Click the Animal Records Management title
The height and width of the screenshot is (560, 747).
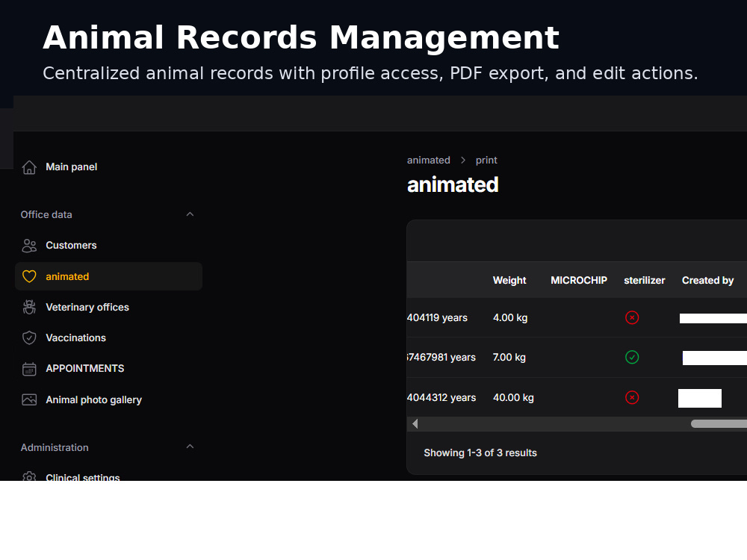click(301, 37)
